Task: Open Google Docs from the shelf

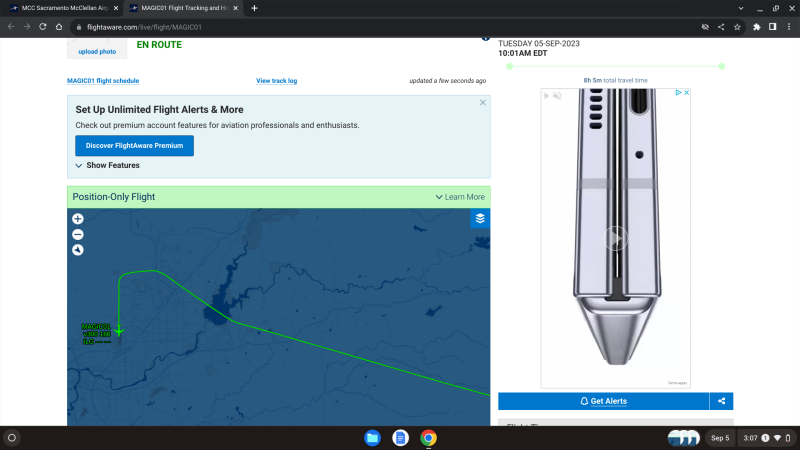Action: (401, 438)
